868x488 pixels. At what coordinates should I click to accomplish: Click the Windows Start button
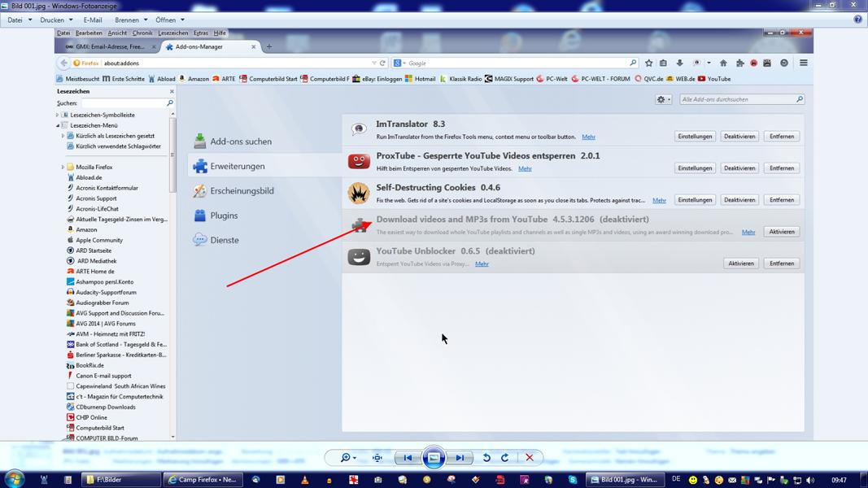coord(14,479)
